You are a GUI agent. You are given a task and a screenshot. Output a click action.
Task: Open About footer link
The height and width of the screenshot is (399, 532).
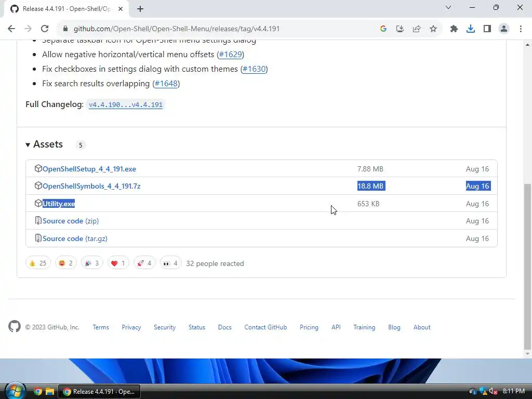(x=422, y=327)
